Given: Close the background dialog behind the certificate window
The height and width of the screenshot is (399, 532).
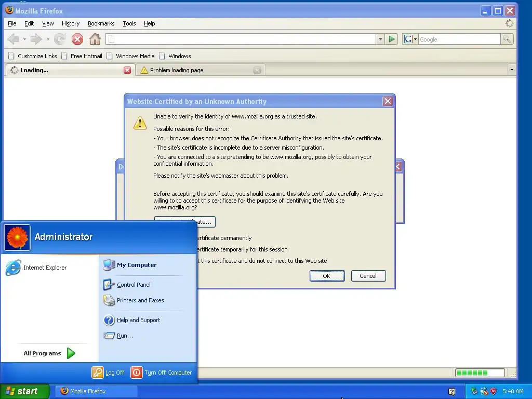Looking at the screenshot, I should [399, 167].
